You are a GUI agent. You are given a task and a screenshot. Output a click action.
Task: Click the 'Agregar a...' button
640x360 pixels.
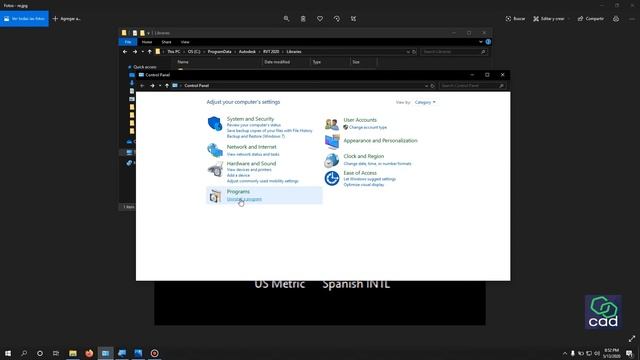[x=67, y=19]
